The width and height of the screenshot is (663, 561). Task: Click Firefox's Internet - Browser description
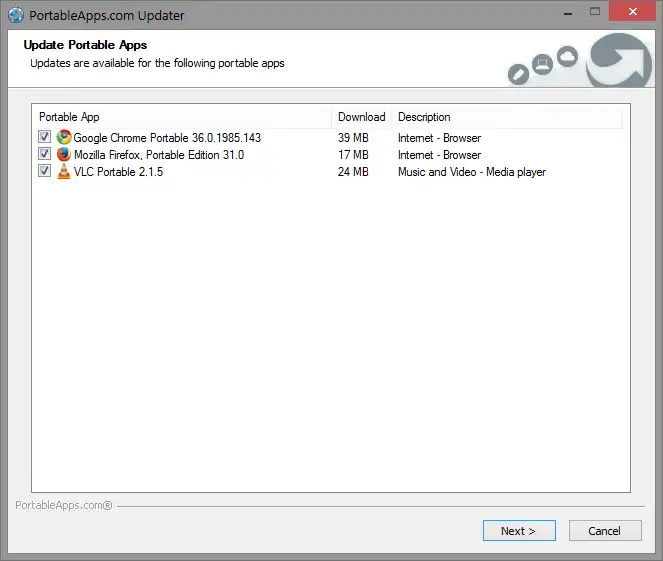pos(439,155)
